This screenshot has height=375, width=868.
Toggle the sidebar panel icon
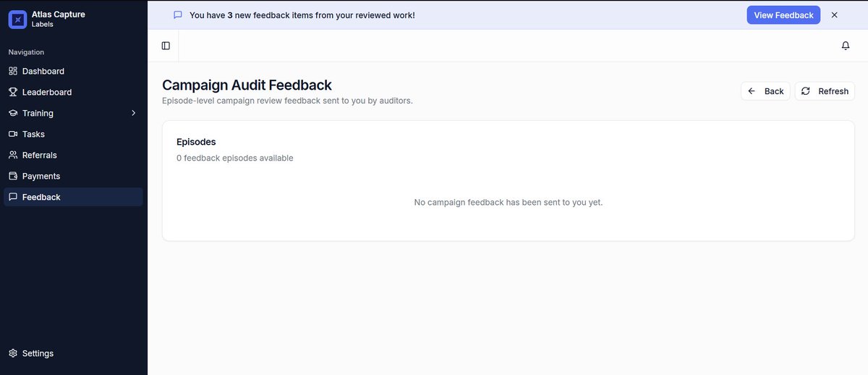coord(166,46)
